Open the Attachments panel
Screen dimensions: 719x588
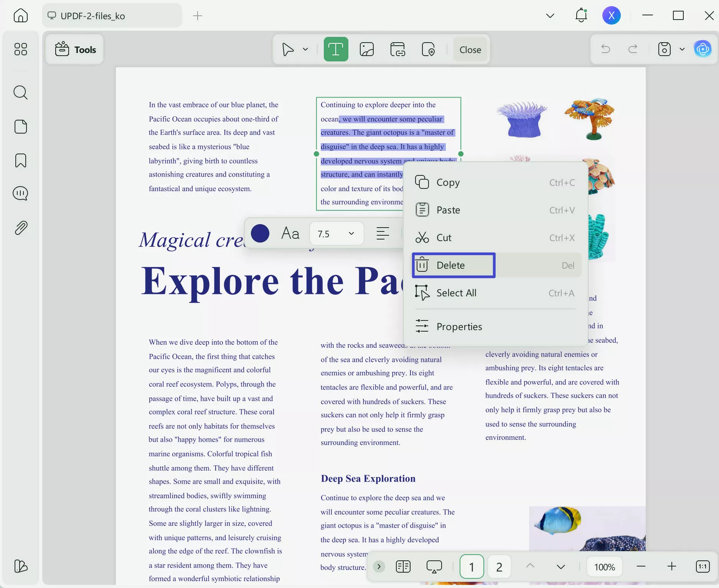coord(20,227)
